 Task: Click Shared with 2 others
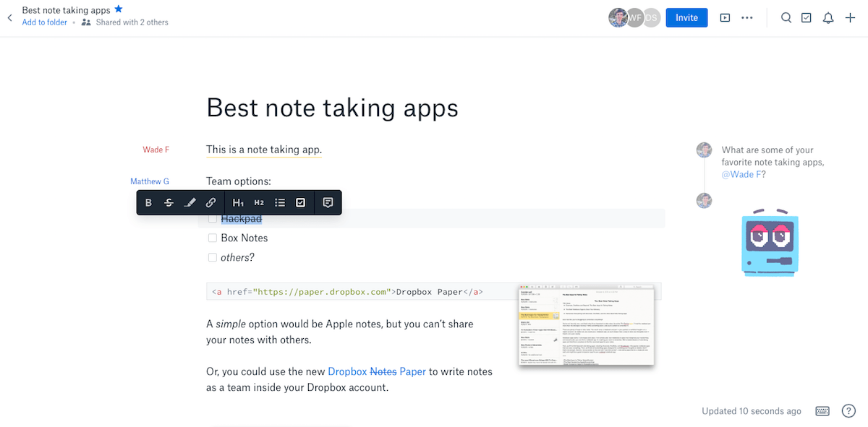tap(132, 22)
